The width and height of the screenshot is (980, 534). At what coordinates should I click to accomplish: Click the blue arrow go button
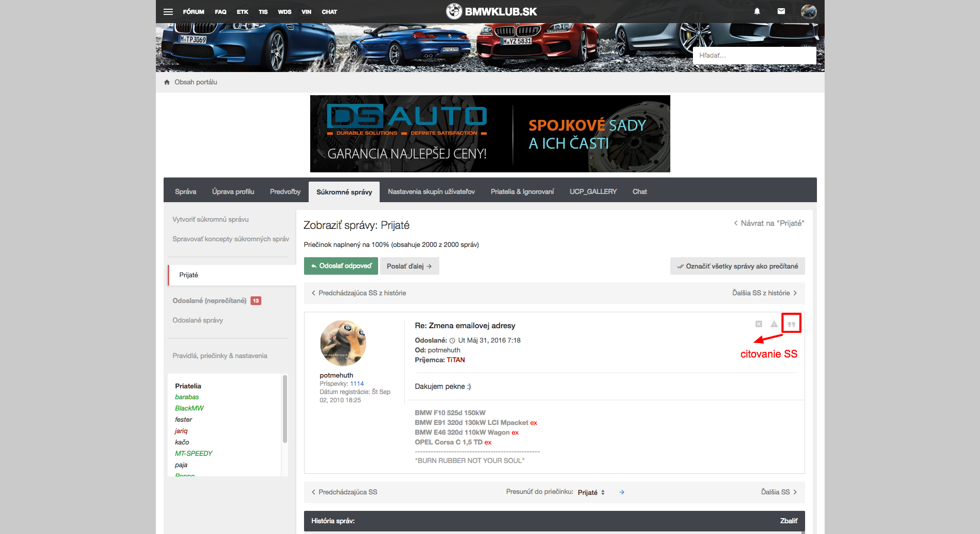point(621,492)
